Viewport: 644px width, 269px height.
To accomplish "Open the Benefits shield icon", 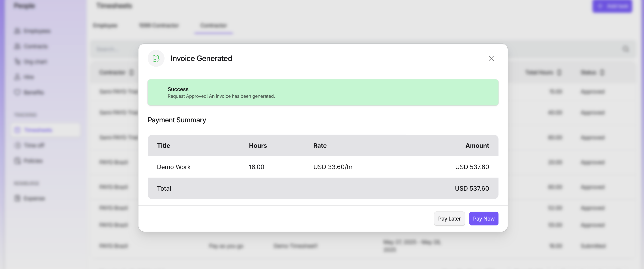I will click(17, 92).
